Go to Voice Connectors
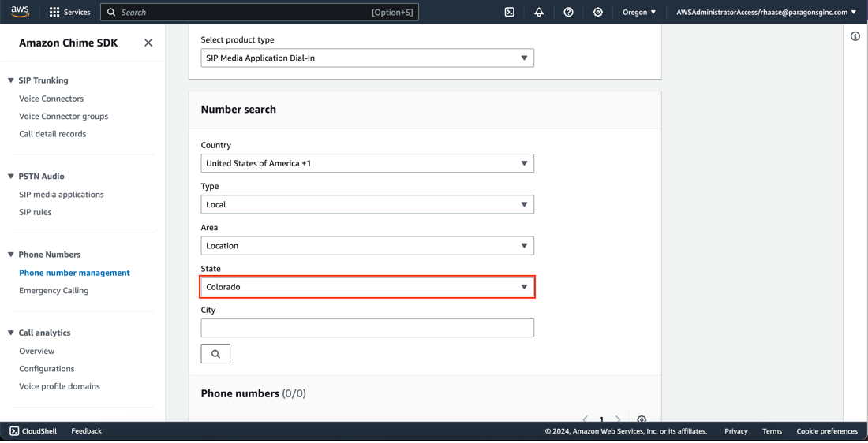This screenshot has width=868, height=443. 51,99
